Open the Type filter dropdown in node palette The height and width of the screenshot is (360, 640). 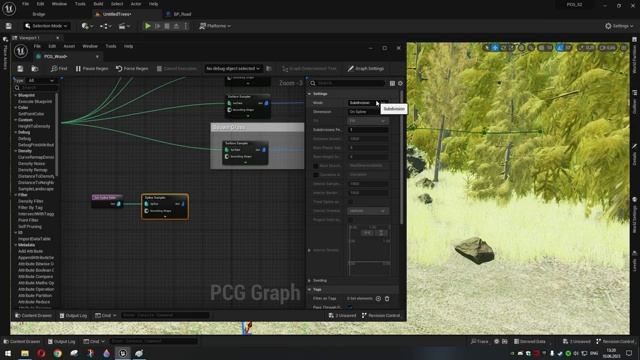(41, 81)
